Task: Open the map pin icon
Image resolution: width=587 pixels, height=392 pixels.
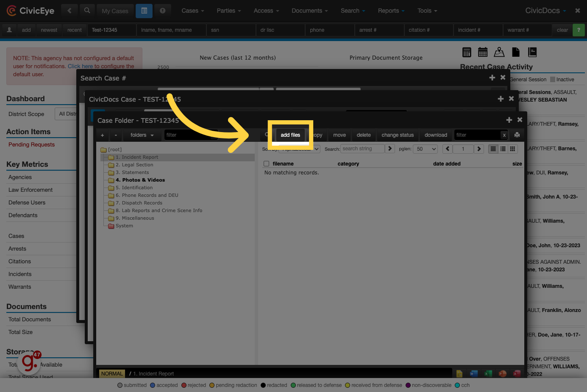Action: tap(499, 52)
